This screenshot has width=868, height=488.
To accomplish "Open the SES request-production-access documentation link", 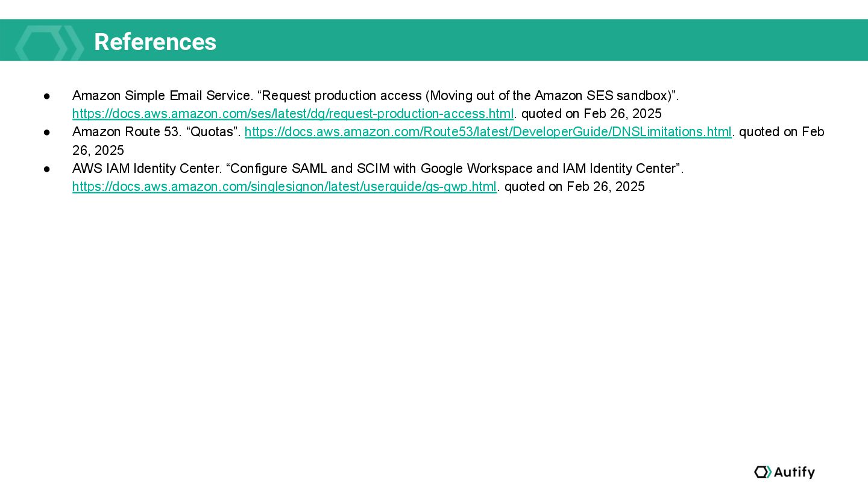I will 293,114.
